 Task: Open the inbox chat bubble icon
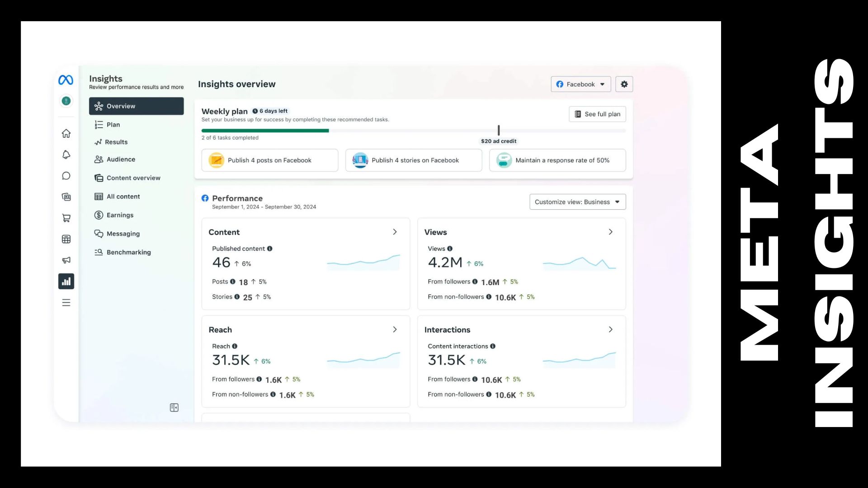[66, 176]
